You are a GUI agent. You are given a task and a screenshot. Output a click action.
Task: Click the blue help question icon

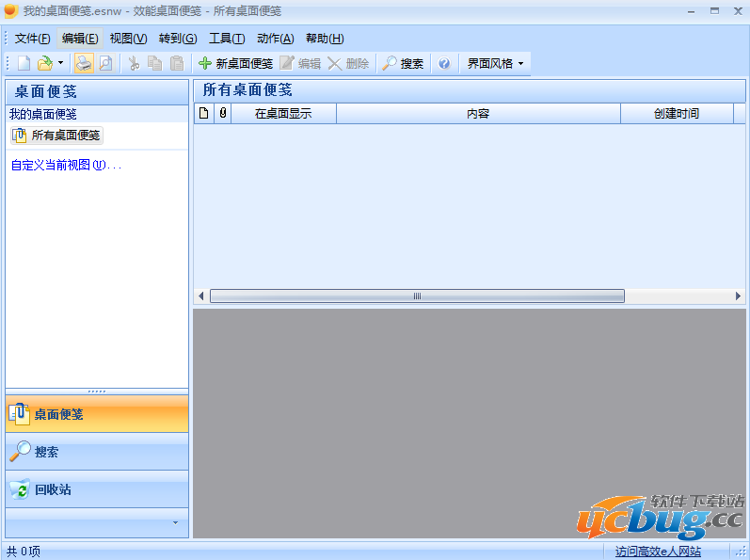pyautogui.click(x=444, y=63)
